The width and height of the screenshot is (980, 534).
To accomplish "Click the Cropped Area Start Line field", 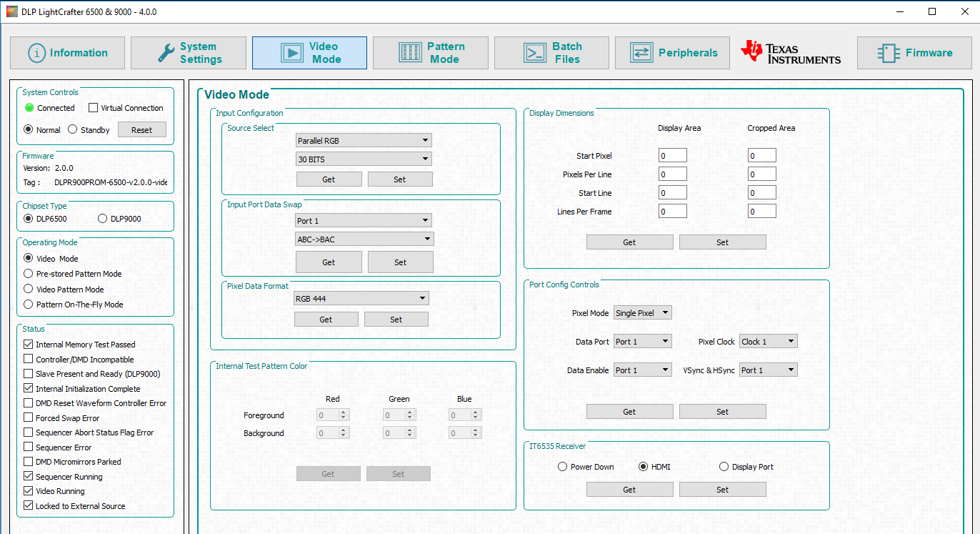I will pyautogui.click(x=762, y=193).
